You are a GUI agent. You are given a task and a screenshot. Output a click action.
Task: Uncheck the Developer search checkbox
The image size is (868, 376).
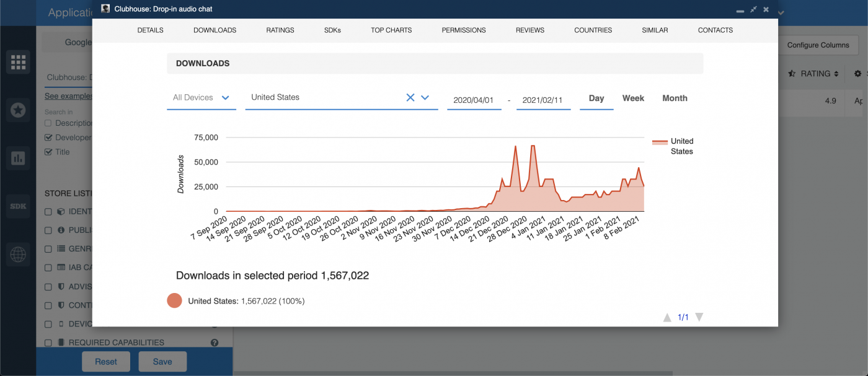click(x=48, y=137)
